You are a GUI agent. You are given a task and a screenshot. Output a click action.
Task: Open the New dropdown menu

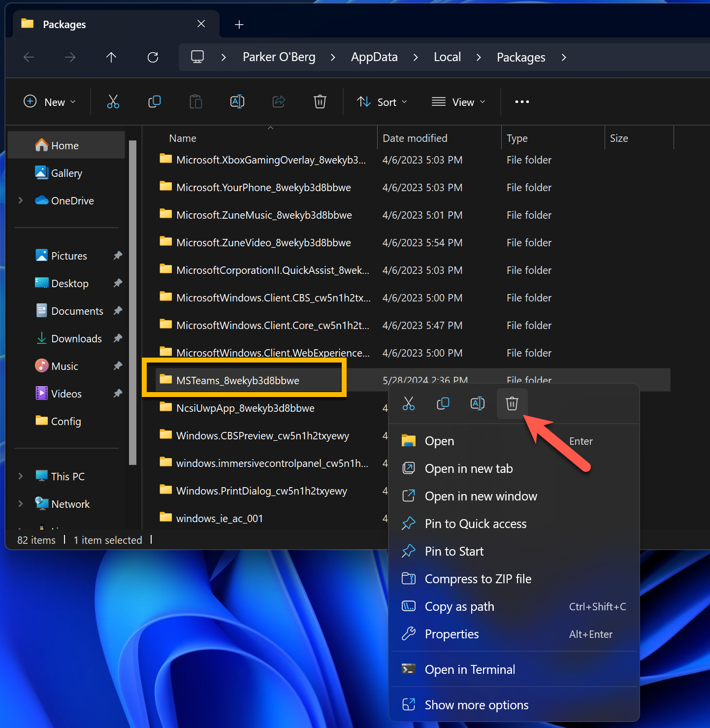(x=50, y=102)
